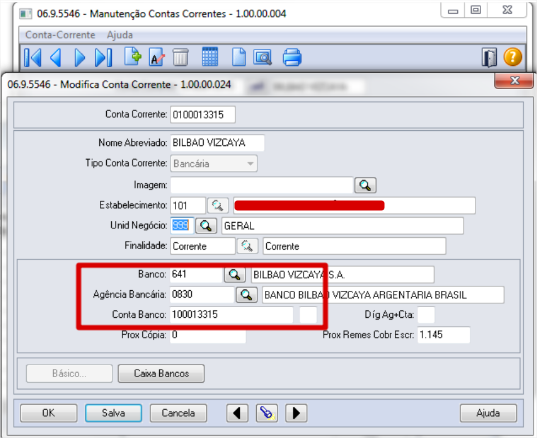This screenshot has width=537, height=438.
Task: Open the search-window toolbar icon
Action: pyautogui.click(x=262, y=57)
